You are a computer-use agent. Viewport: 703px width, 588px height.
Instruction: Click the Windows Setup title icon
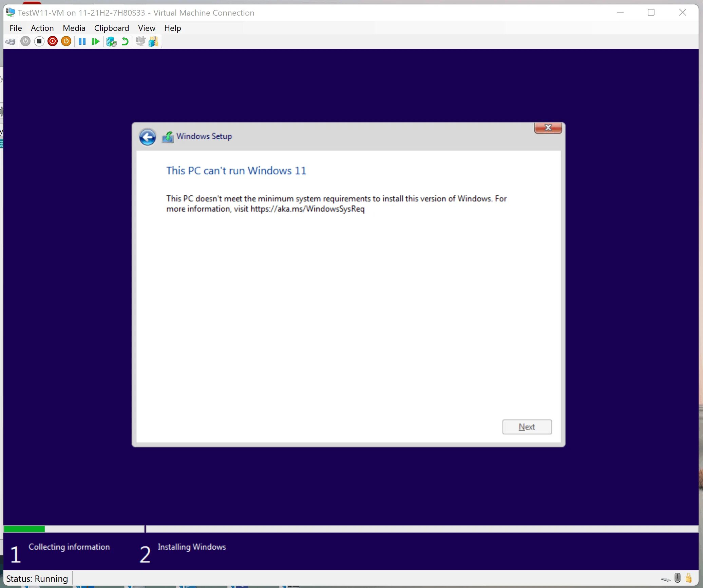(168, 137)
